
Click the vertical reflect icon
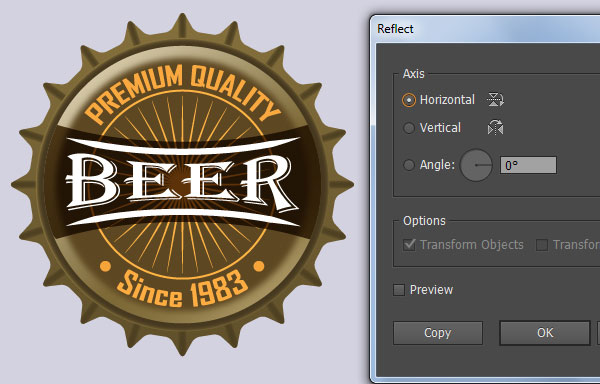(495, 127)
